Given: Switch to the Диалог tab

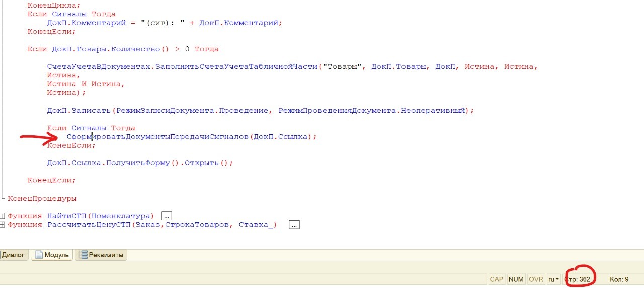Looking at the screenshot, I should click(x=14, y=255).
